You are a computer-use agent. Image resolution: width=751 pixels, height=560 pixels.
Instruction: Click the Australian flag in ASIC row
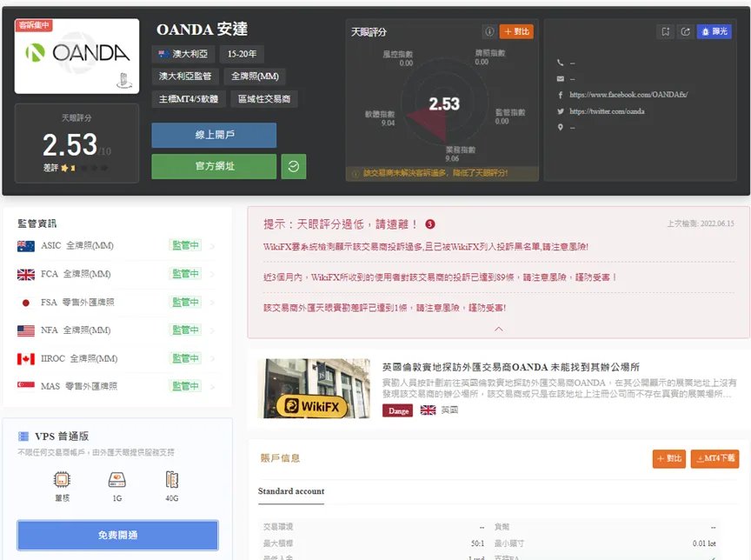click(26, 246)
